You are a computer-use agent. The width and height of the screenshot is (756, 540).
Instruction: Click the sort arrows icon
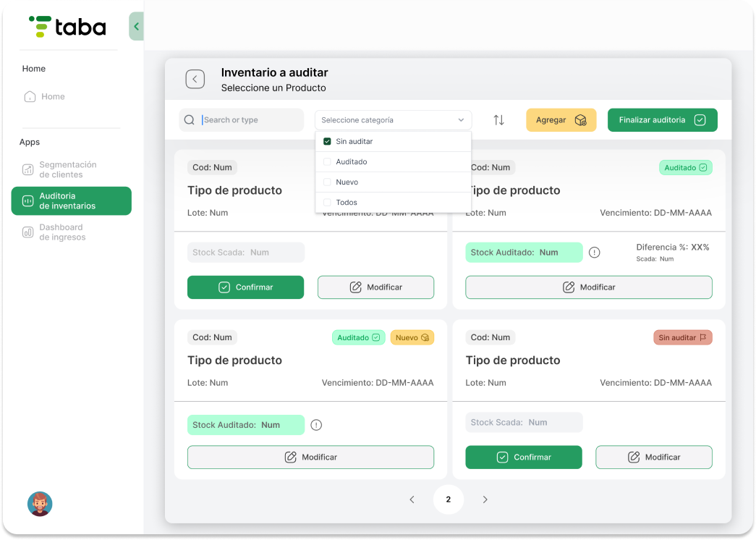click(x=498, y=120)
